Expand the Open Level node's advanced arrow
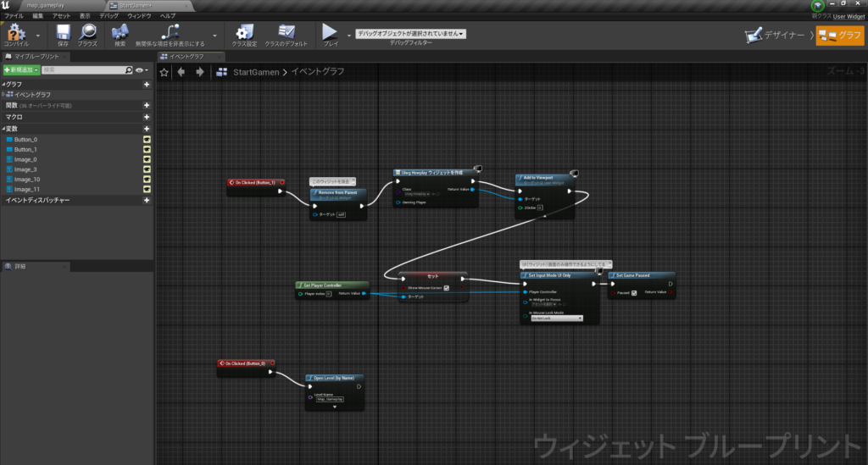 point(335,407)
